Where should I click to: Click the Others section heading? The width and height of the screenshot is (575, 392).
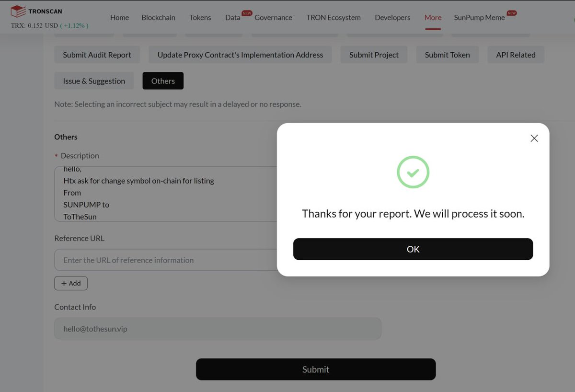click(x=66, y=137)
